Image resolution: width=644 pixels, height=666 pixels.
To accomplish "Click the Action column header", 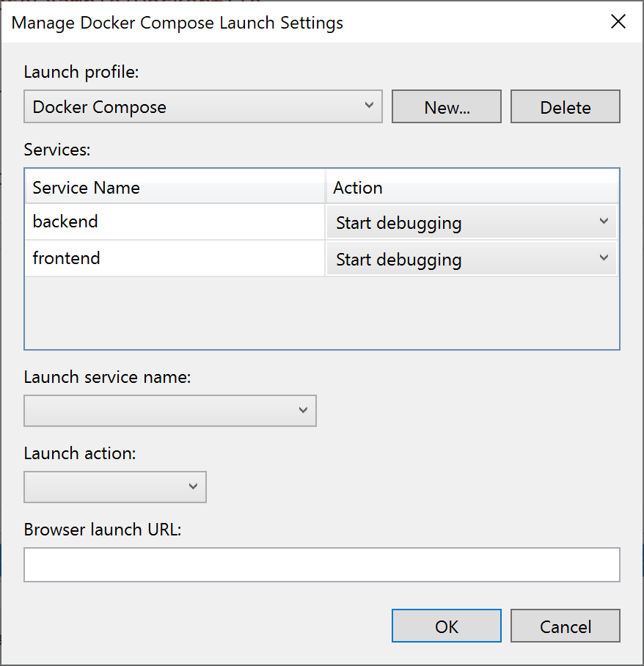I will click(x=472, y=187).
